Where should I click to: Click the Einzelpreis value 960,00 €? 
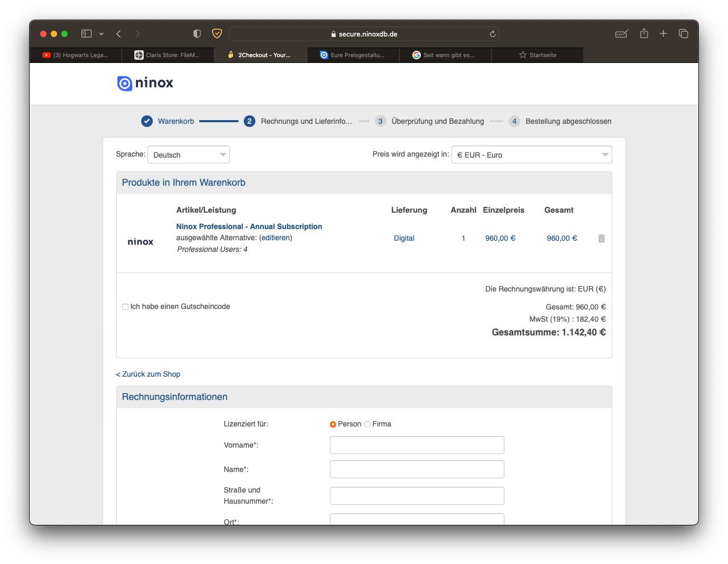pyautogui.click(x=500, y=239)
